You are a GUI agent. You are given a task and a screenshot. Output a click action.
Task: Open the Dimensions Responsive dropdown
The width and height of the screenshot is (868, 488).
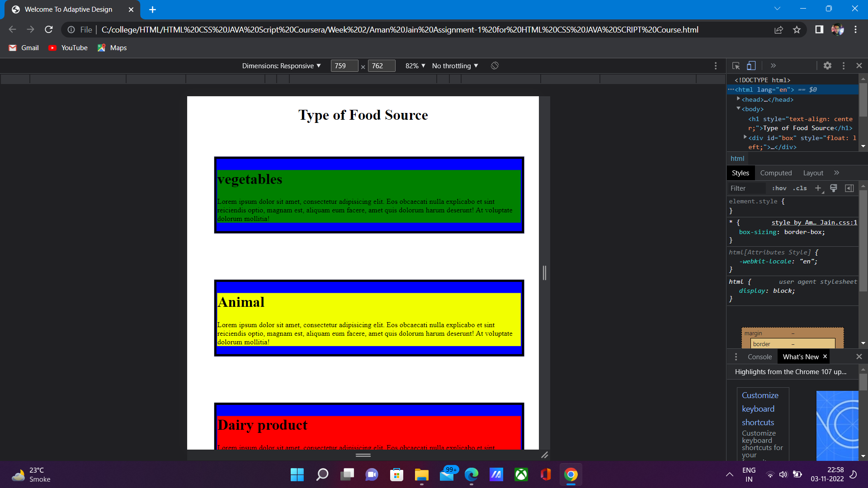[x=282, y=66]
